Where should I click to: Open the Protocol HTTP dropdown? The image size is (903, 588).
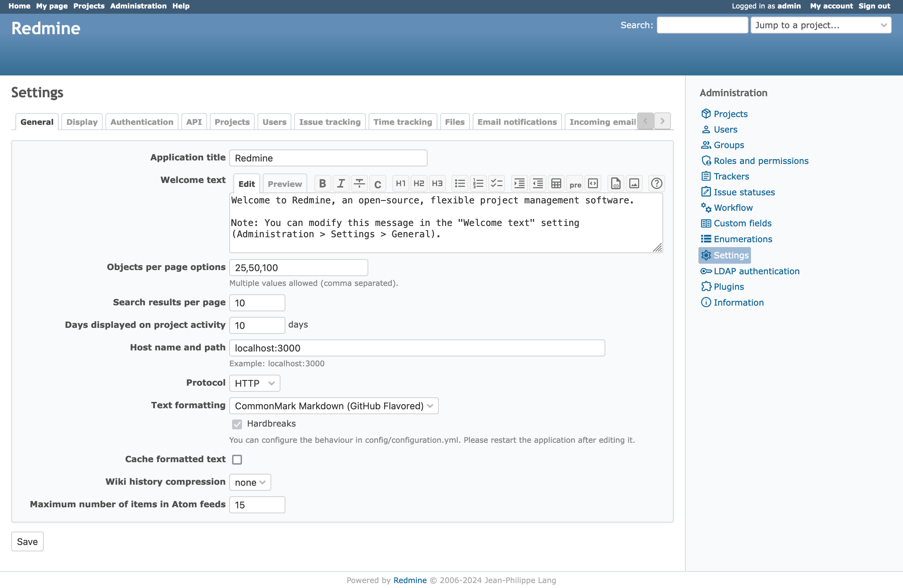(255, 383)
